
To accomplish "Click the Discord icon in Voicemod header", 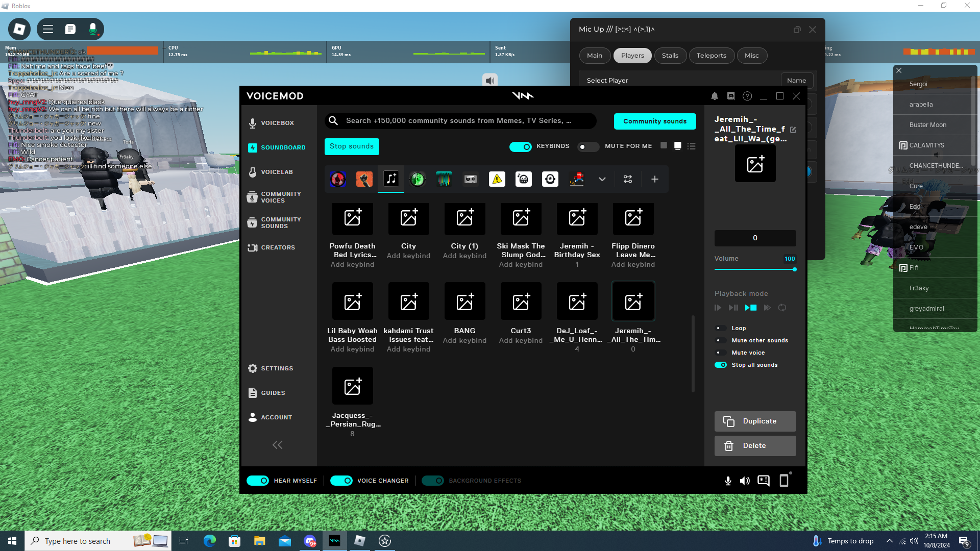I will click(731, 96).
